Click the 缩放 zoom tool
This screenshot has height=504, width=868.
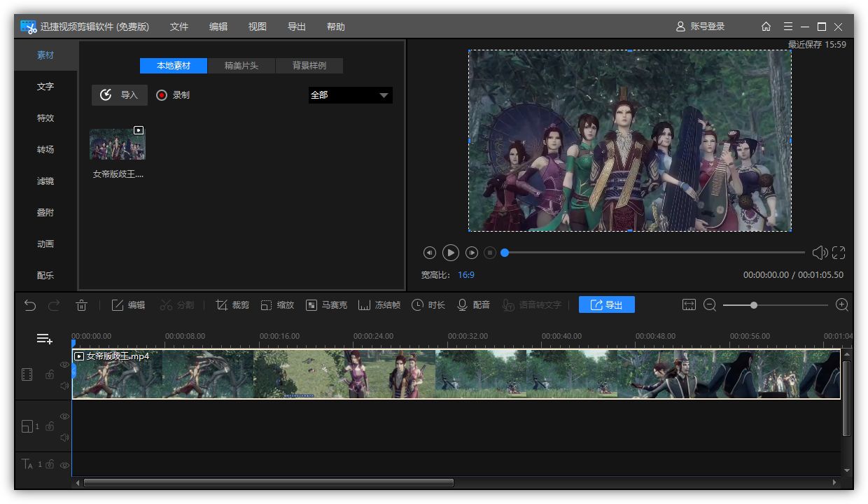pos(277,305)
